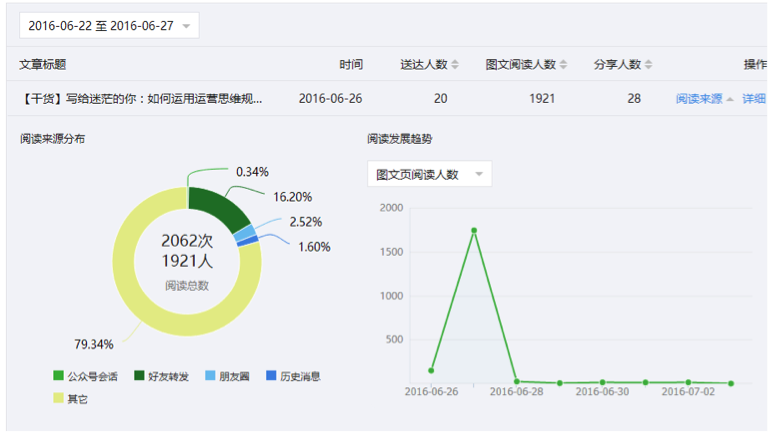The image size is (768, 432).
Task: Click the trend data point at 2016-06-30
Action: (x=602, y=382)
